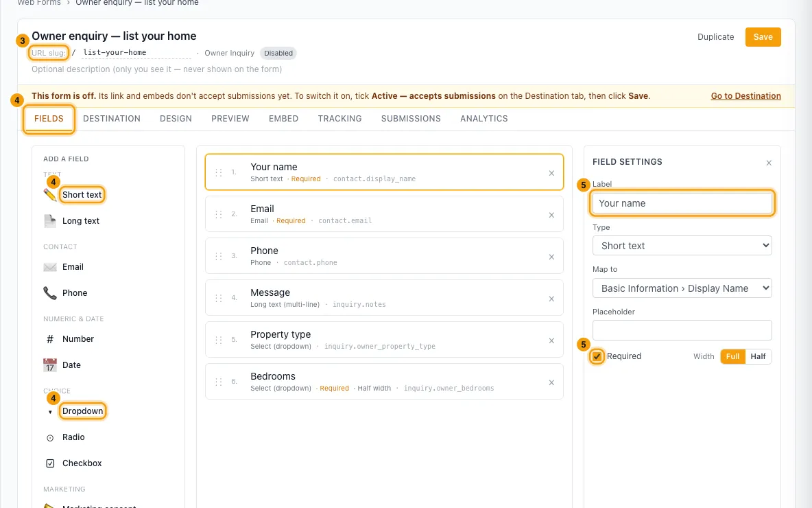Remove the Bedrooms field

coord(551,382)
